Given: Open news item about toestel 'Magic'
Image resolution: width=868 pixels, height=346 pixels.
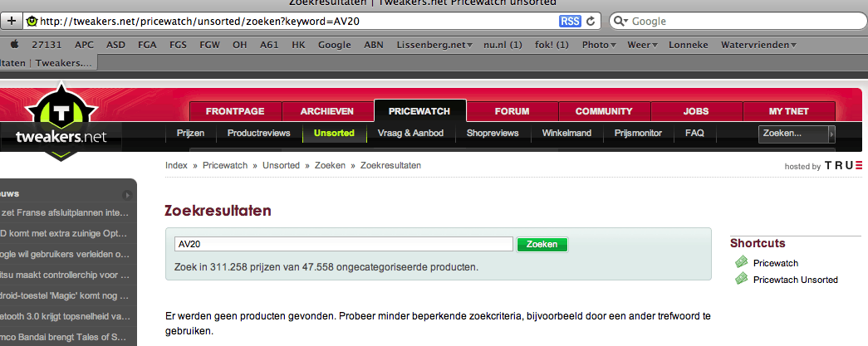Looking at the screenshot, I should (x=66, y=295).
